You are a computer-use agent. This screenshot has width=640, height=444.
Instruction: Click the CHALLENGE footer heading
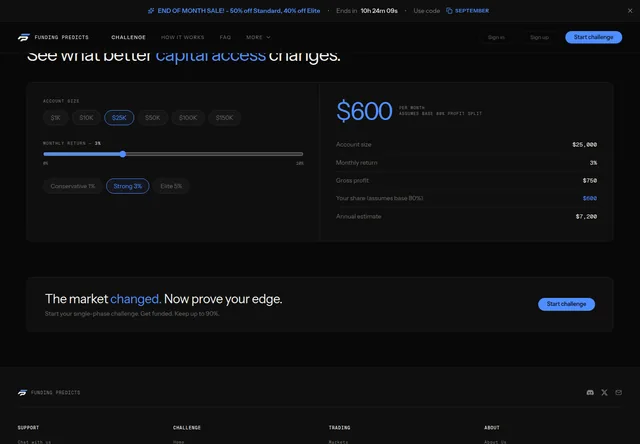point(187,428)
